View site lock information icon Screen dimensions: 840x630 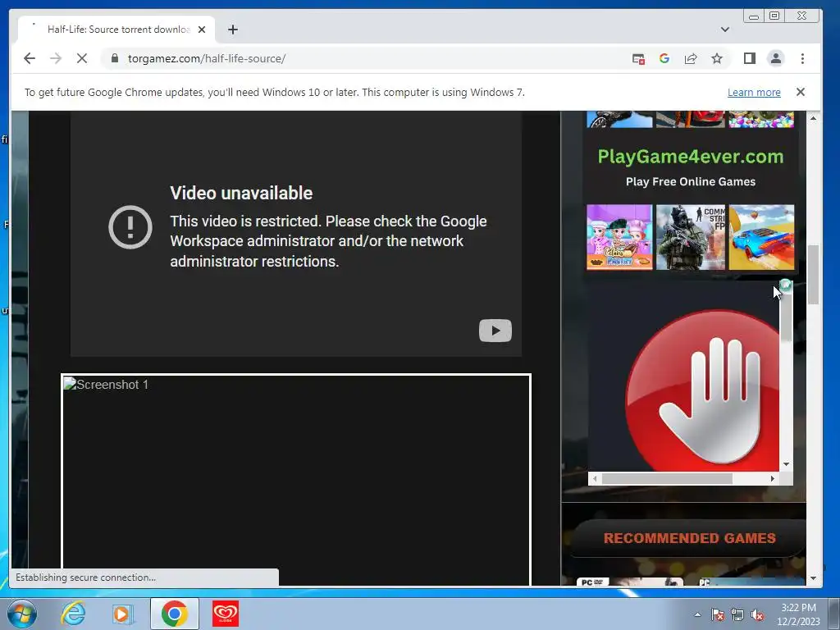tap(114, 58)
